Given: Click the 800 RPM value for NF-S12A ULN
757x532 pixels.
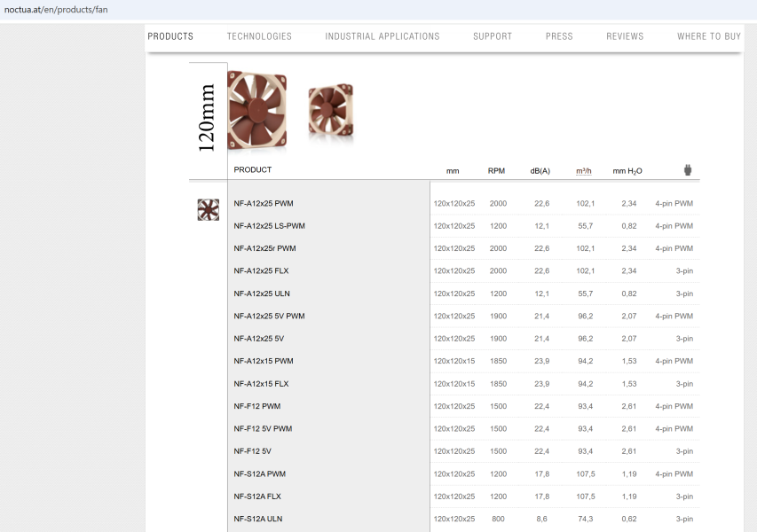Looking at the screenshot, I should (x=498, y=519).
